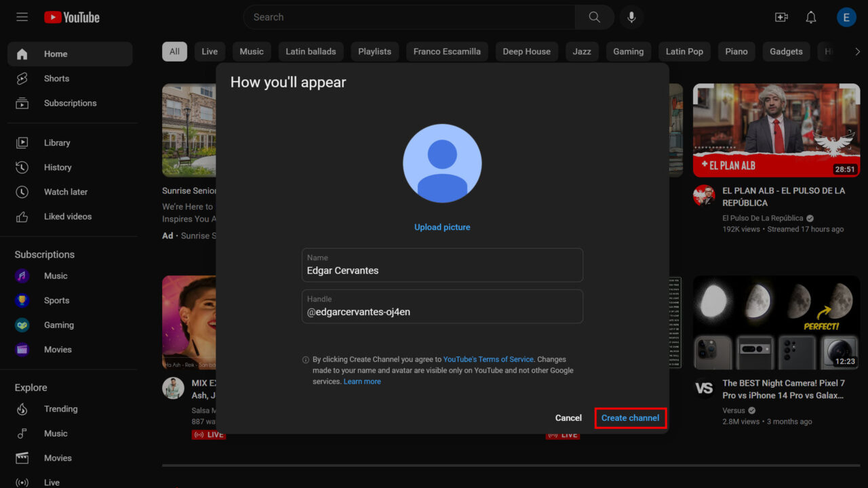Filter by Latin ballads chip
The width and height of the screenshot is (868, 488).
coord(311,52)
